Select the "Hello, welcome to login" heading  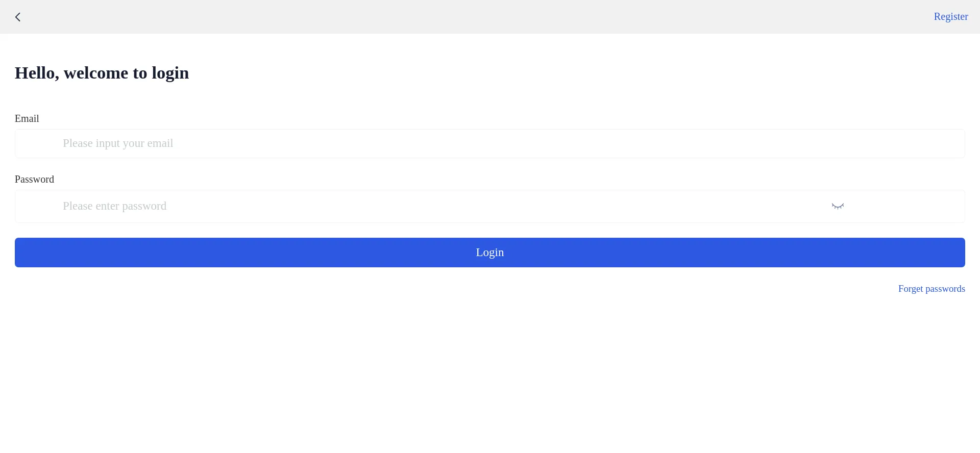102,73
